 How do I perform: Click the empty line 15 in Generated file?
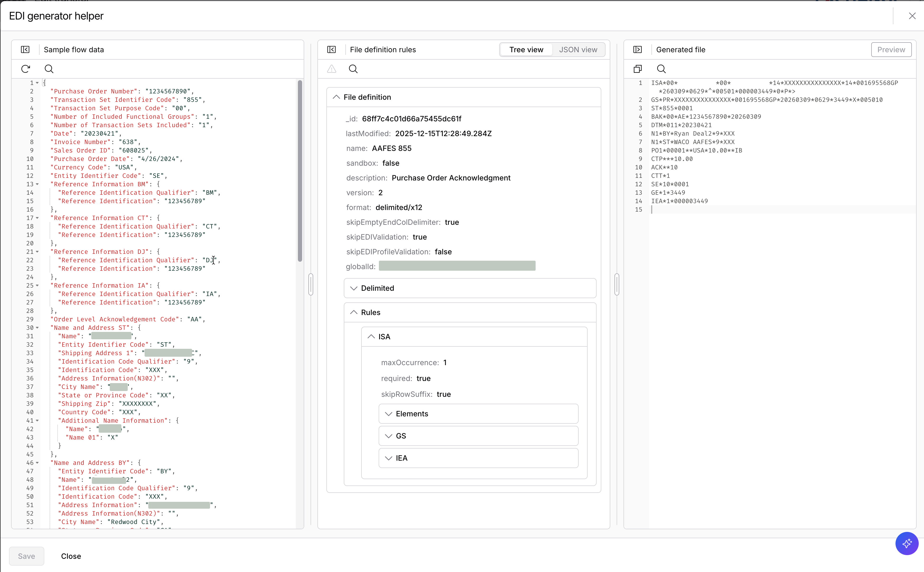click(782, 209)
